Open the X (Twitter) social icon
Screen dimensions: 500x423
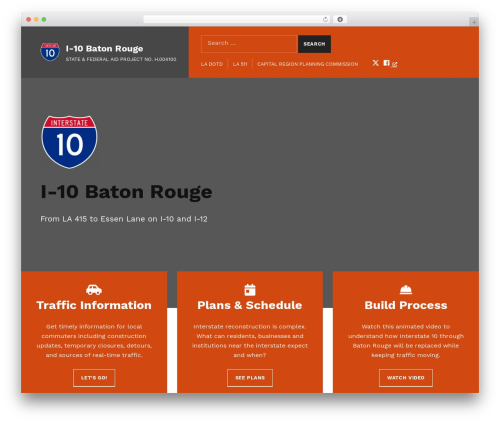[375, 63]
